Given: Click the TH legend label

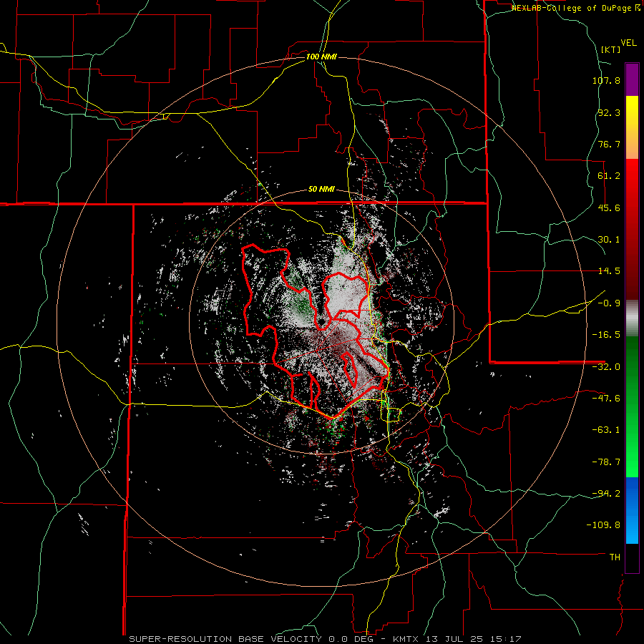Looking at the screenshot, I should click(x=615, y=557).
